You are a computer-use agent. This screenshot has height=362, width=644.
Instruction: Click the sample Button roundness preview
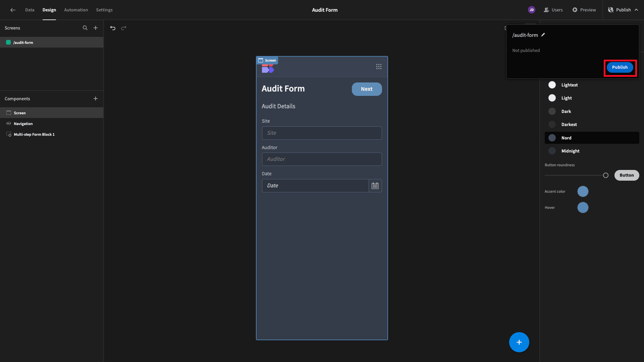tap(627, 175)
